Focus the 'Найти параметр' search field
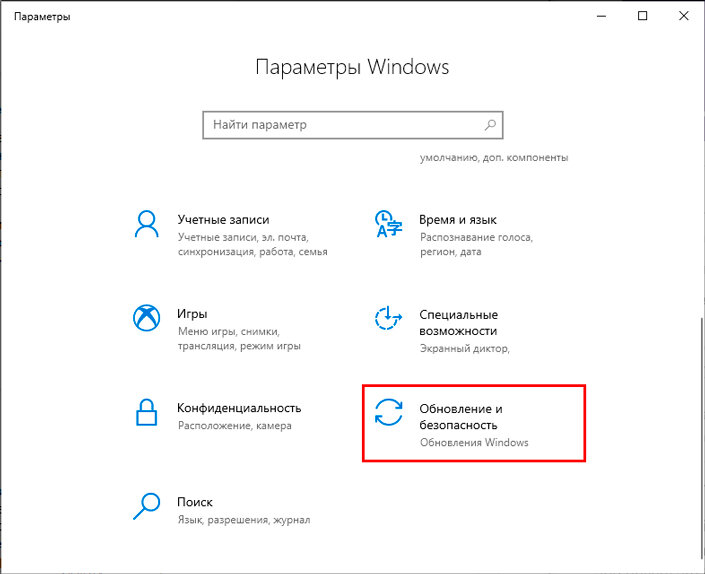The image size is (705, 574). [x=352, y=125]
